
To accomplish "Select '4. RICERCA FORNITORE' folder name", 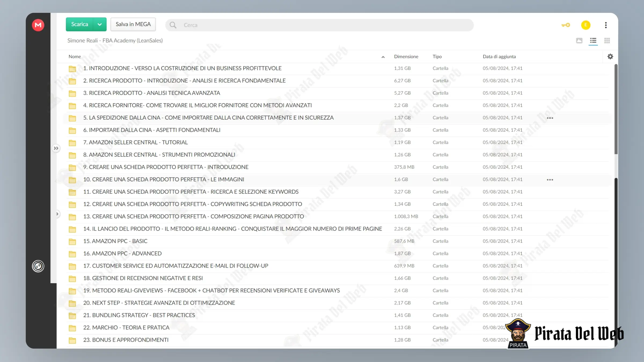I will pos(197,105).
